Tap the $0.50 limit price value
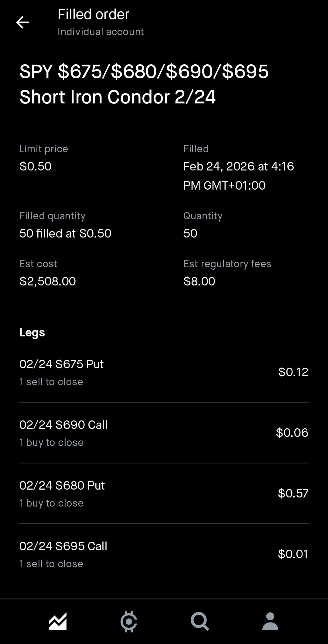Viewport: 328px width, 644px height. click(36, 166)
